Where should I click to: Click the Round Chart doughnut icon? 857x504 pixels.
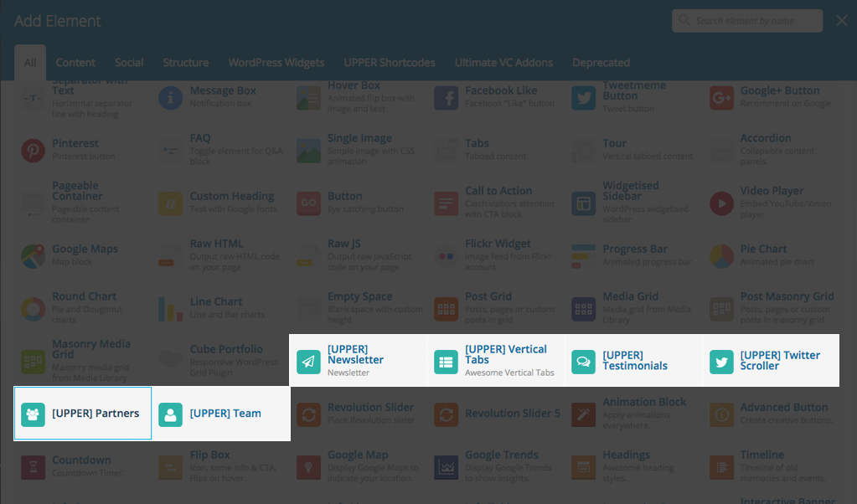point(33,309)
